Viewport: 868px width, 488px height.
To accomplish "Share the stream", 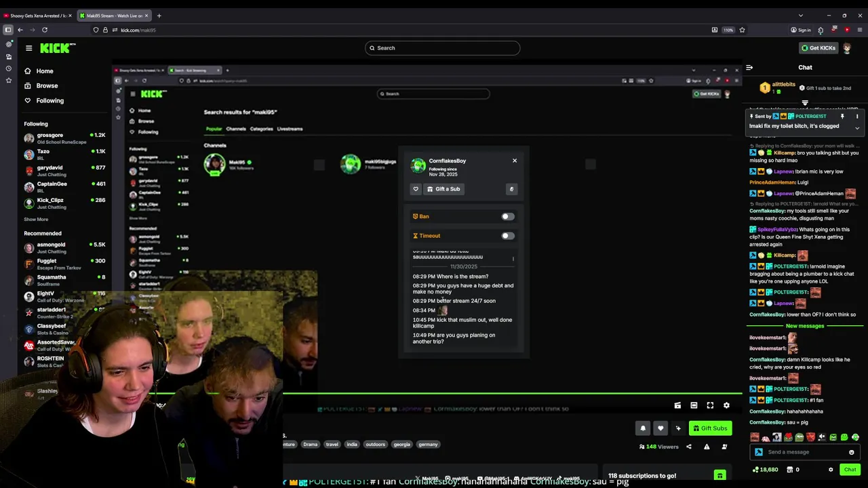I will (689, 447).
